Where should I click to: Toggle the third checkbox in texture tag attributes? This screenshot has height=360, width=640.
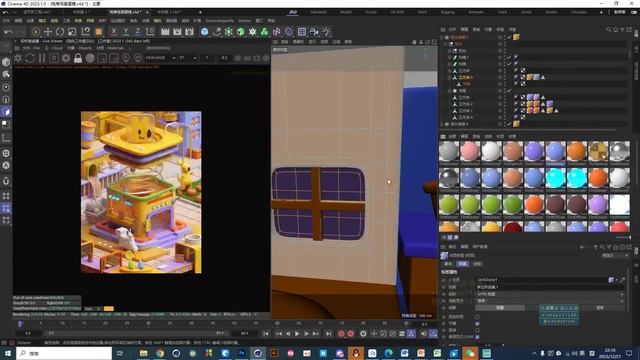[x=477, y=330]
